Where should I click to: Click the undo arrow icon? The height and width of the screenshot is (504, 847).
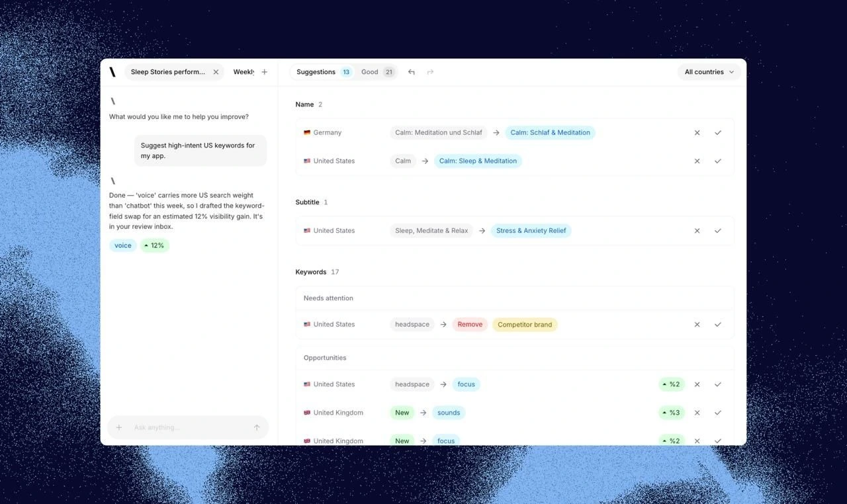[412, 72]
